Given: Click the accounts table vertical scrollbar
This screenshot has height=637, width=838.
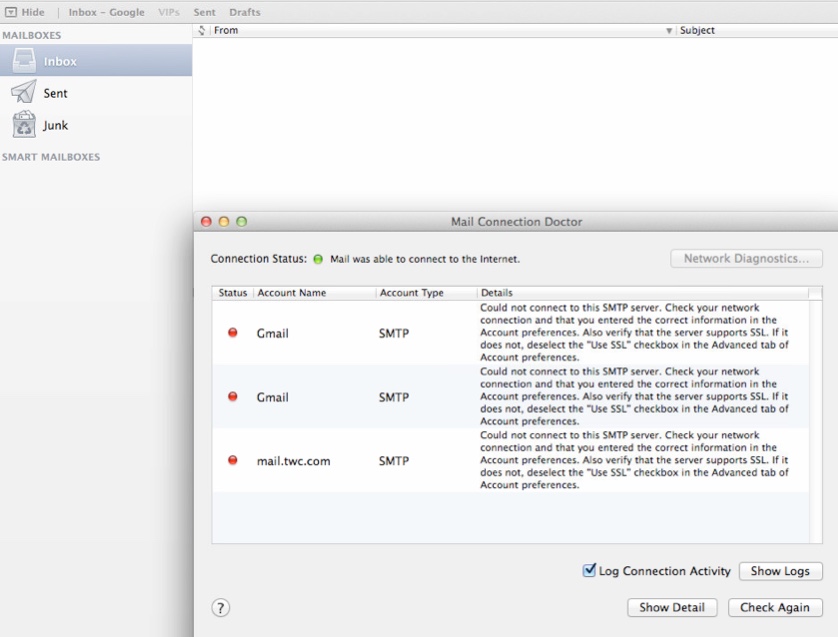Looking at the screenshot, I should [x=815, y=422].
